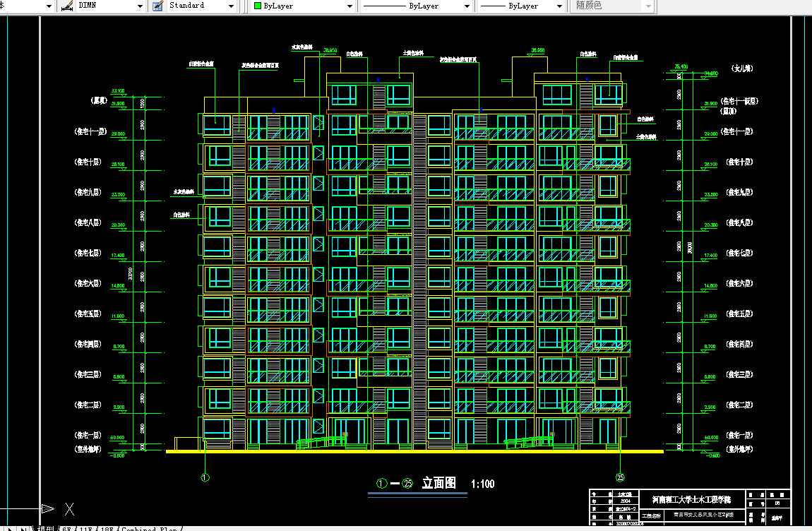Click the green ByLayer color swatch
812x531 pixels.
pyautogui.click(x=258, y=6)
